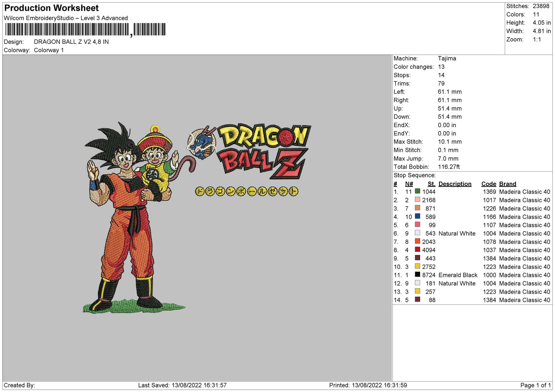
Task: Click the Max Jump value '7.0 mm'
Action: (448, 159)
